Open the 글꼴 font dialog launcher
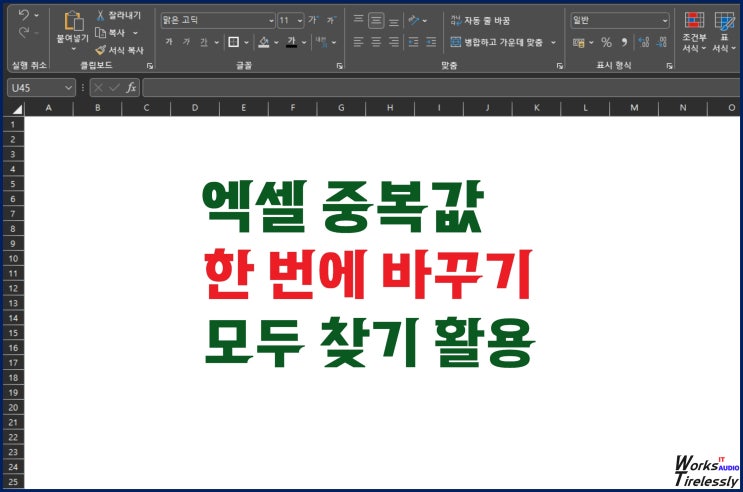This screenshot has height=492, width=743. (340, 66)
